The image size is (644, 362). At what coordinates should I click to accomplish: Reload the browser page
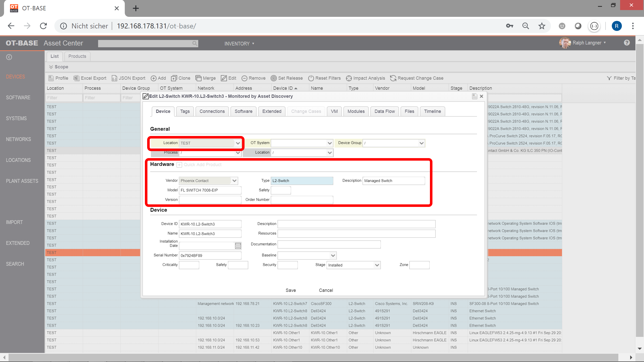[x=44, y=26]
